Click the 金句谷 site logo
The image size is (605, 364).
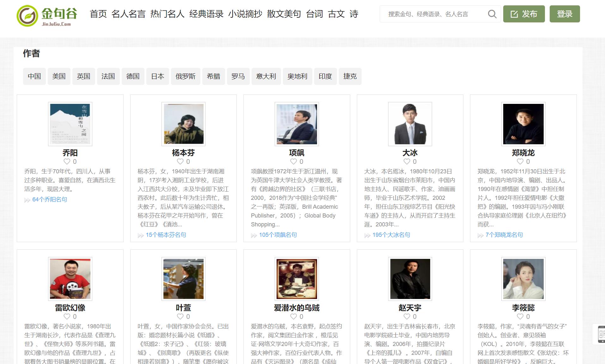[47, 15]
